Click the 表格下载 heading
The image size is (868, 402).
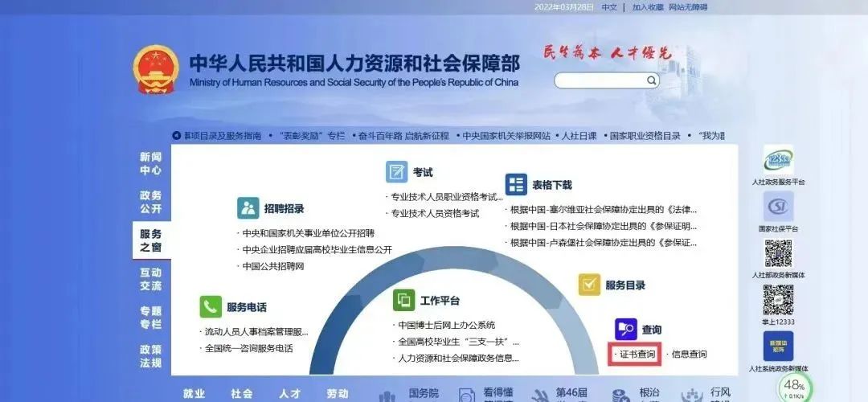click(x=552, y=185)
